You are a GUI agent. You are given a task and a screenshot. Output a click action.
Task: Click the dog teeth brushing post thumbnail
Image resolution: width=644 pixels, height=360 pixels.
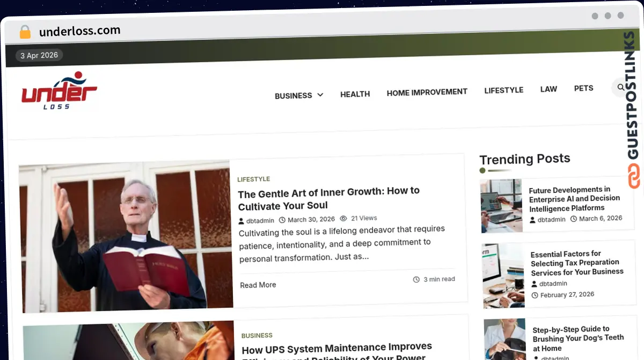point(505,340)
